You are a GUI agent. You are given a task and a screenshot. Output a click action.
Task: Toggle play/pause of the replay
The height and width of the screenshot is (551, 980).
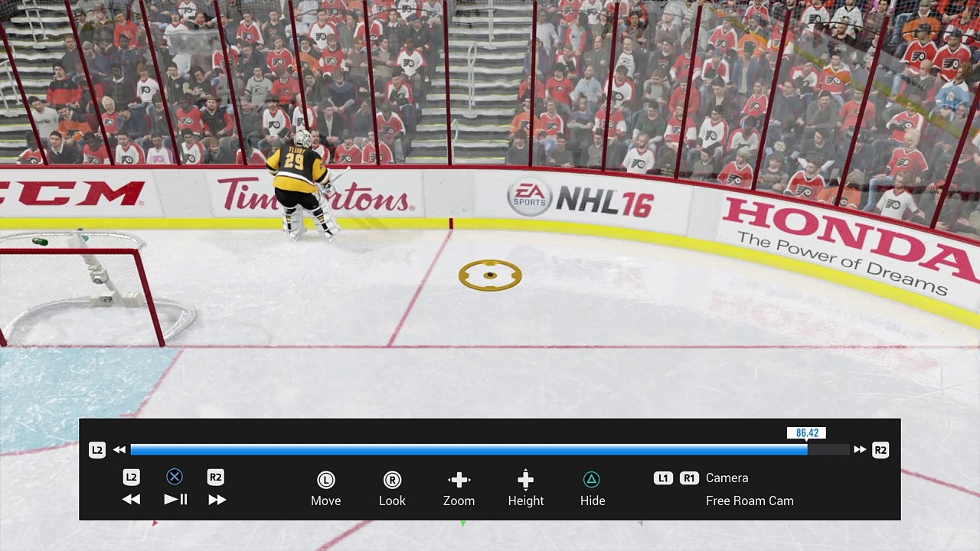coord(175,500)
